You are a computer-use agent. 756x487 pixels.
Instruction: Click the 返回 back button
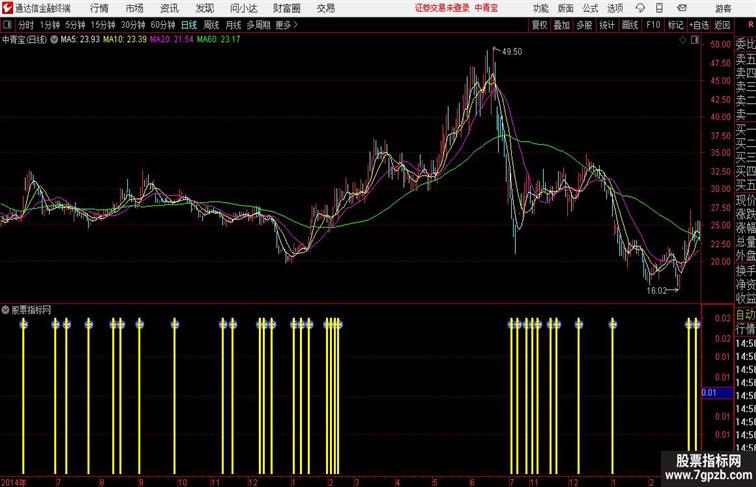coord(722,25)
